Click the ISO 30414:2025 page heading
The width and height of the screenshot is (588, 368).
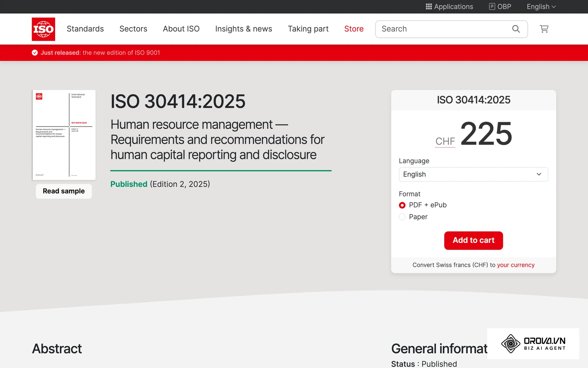178,102
